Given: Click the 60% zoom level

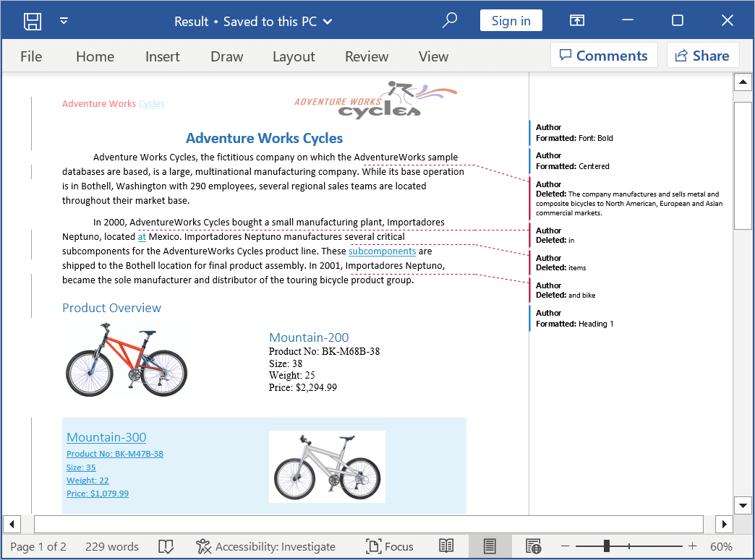Looking at the screenshot, I should 721,546.
